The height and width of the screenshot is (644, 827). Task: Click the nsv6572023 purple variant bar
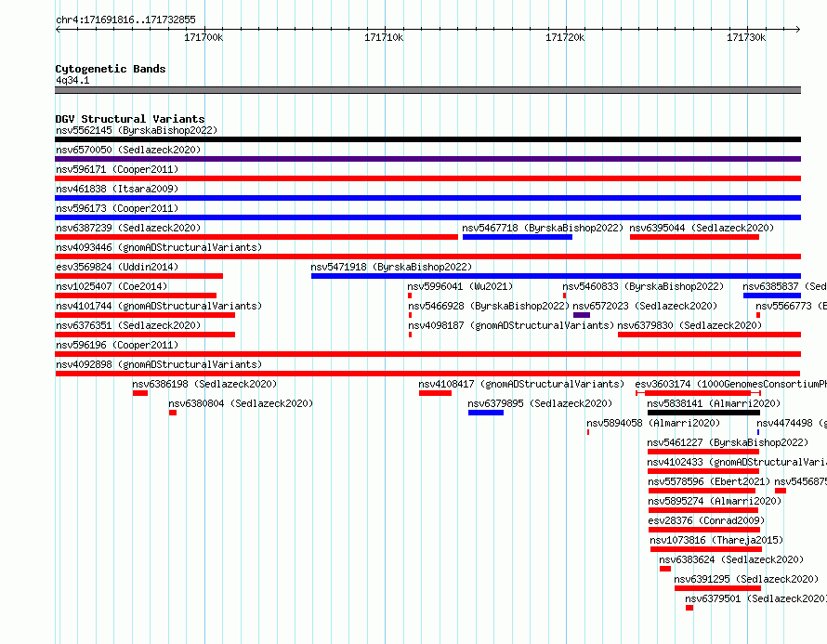581,315
